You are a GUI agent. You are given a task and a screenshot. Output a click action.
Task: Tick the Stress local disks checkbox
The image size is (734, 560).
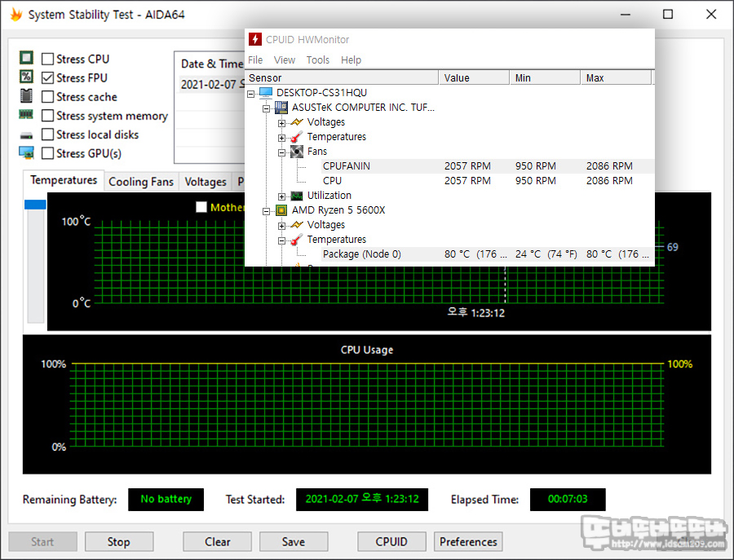coord(47,134)
